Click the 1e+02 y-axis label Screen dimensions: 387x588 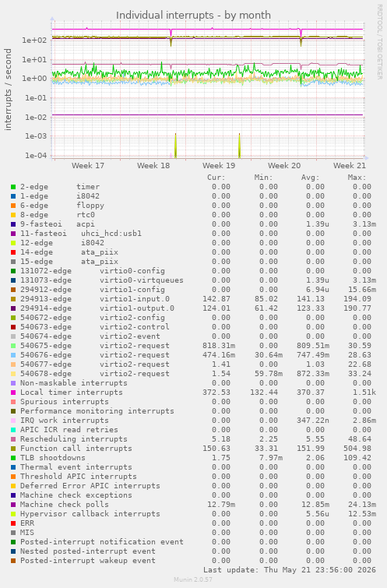[34, 40]
